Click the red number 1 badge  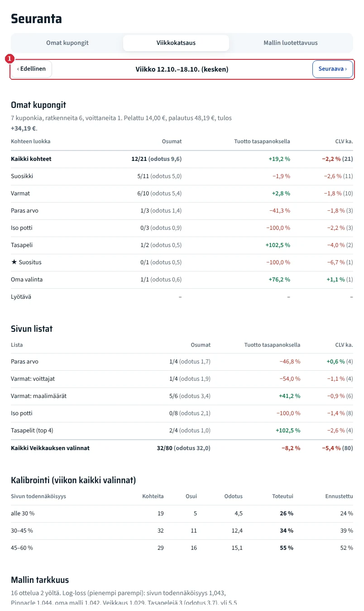point(10,59)
